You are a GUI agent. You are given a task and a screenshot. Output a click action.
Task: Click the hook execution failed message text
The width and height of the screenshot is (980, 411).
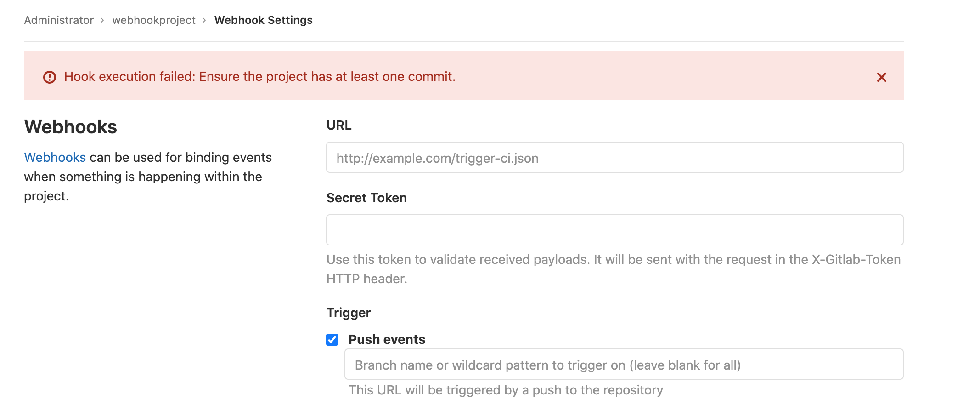pos(260,76)
